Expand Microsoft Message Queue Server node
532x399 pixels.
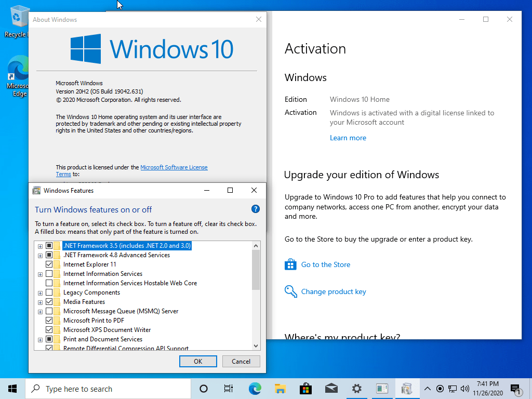(x=40, y=312)
